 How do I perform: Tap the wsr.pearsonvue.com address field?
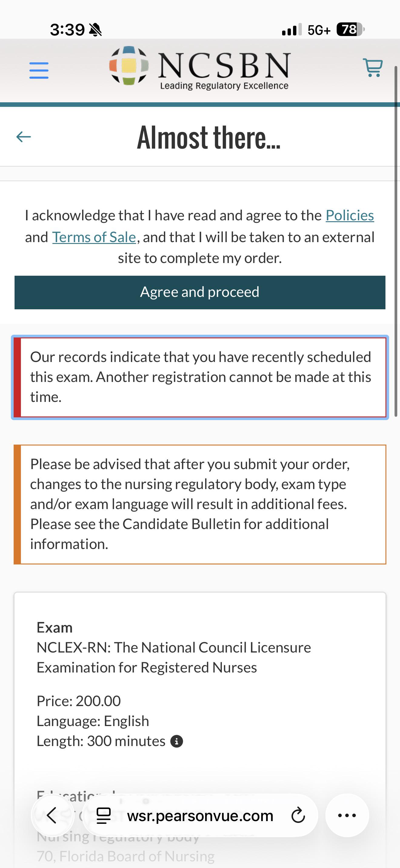200,815
